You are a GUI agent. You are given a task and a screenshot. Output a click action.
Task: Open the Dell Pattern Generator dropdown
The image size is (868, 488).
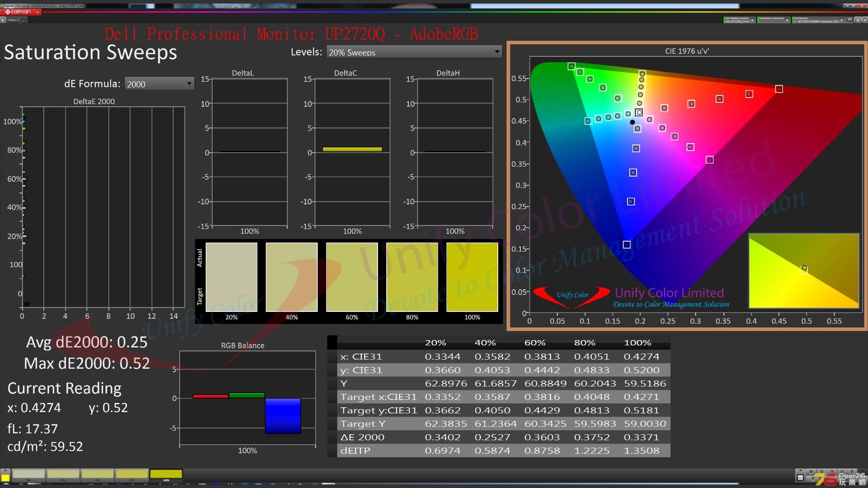[773, 20]
